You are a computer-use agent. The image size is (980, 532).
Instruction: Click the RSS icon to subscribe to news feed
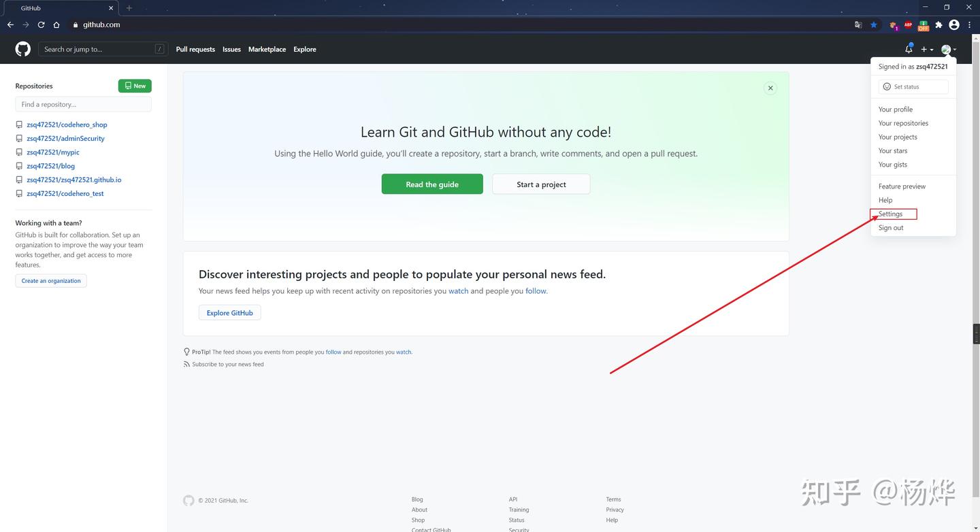coord(186,364)
